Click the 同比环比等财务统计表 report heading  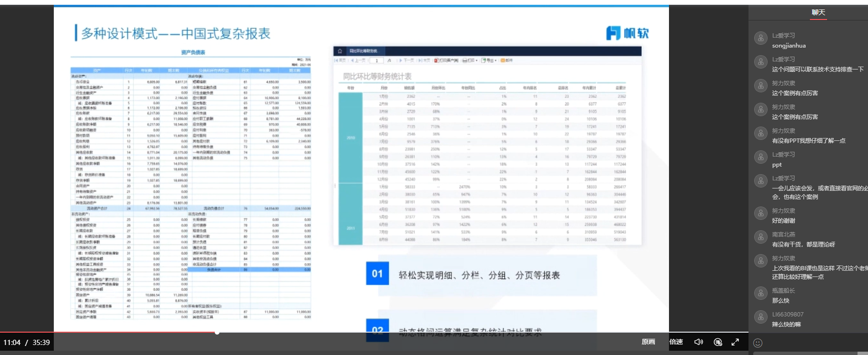[x=377, y=76]
